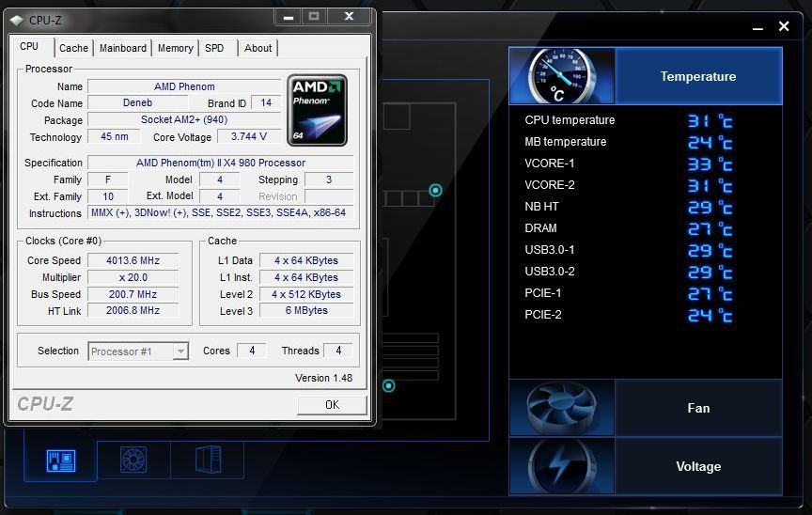Click the Ext. Family value '10'
Image resolution: width=812 pixels, height=515 pixels.
click(x=108, y=196)
